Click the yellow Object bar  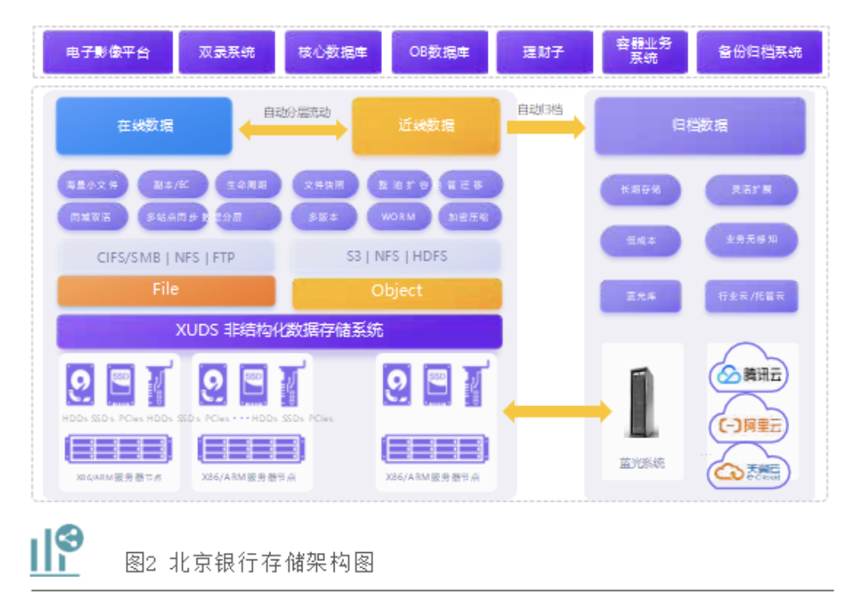[397, 292]
